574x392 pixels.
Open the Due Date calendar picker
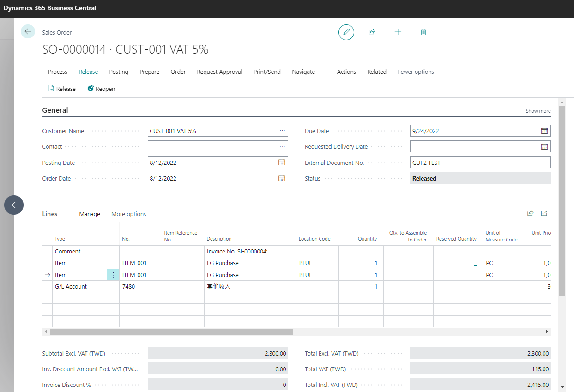pos(544,131)
